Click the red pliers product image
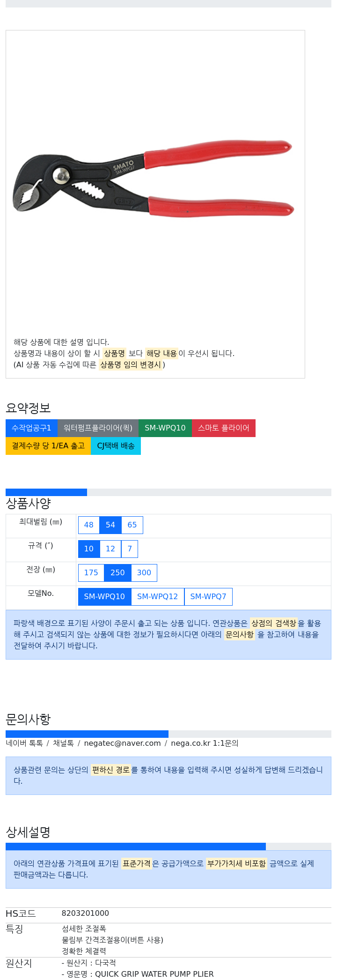 (x=153, y=179)
